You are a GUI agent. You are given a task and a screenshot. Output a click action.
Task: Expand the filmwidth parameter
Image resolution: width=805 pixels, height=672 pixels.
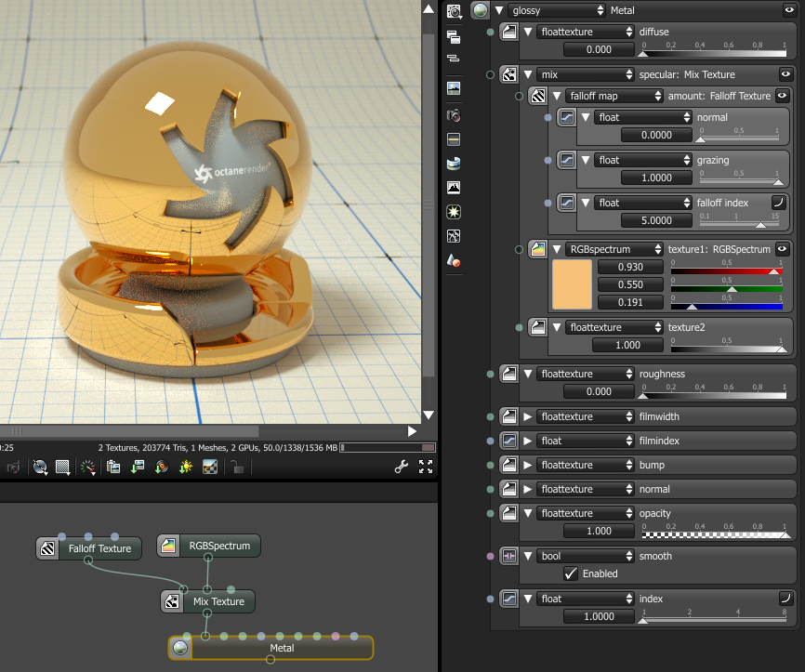pyautogui.click(x=527, y=416)
